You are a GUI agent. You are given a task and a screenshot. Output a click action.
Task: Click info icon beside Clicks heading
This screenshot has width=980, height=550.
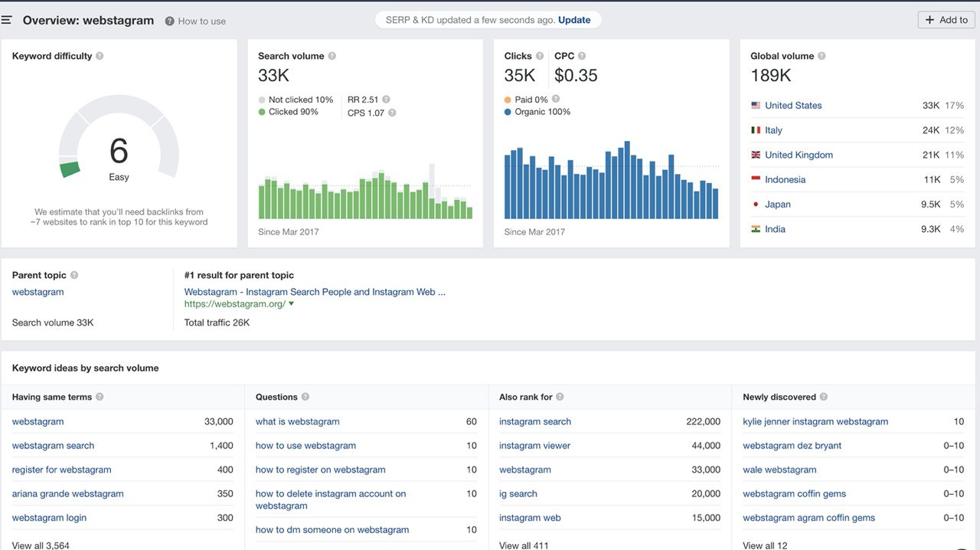click(540, 56)
